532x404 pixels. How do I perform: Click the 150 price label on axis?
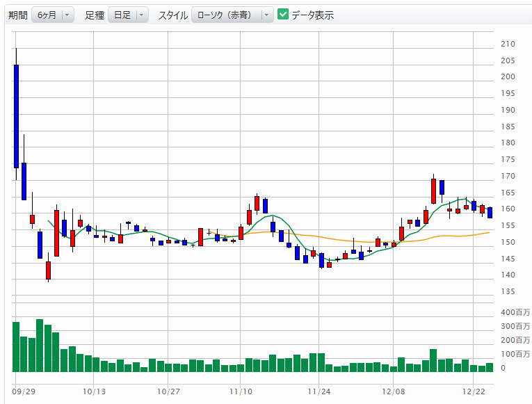pos(508,242)
